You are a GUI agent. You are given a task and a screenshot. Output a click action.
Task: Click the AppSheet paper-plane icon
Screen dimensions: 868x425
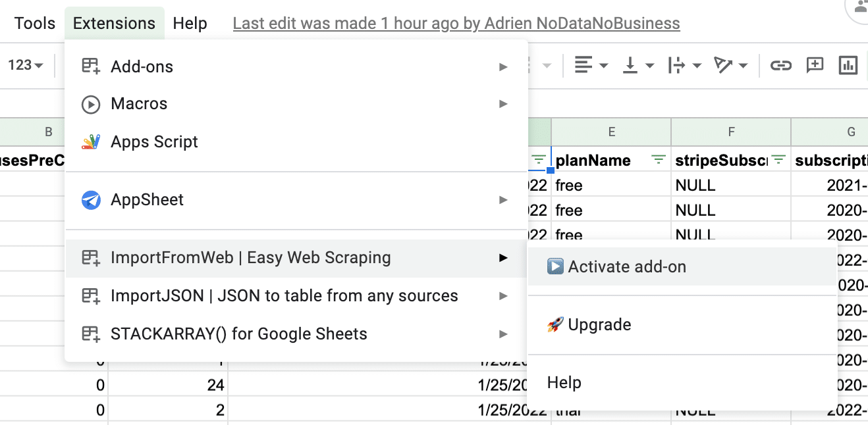91,199
